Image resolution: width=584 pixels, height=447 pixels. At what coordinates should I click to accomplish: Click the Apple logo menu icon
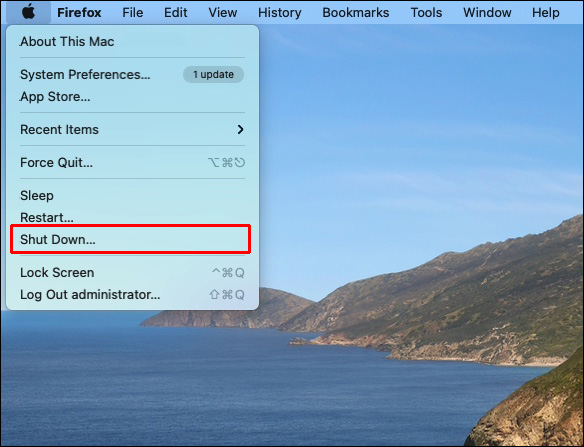[x=29, y=12]
